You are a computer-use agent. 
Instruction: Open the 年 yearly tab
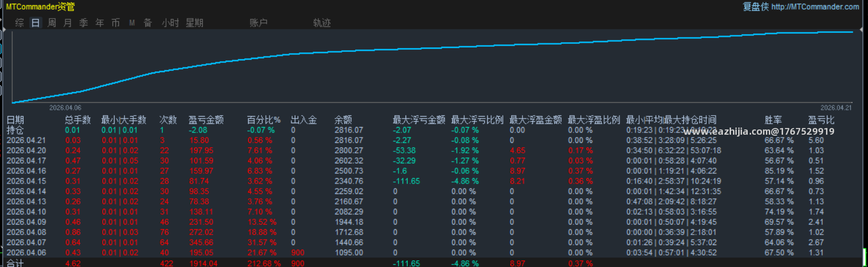point(100,22)
